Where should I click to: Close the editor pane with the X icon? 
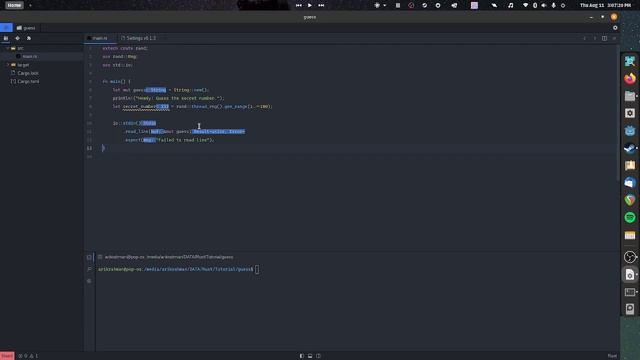tap(614, 38)
